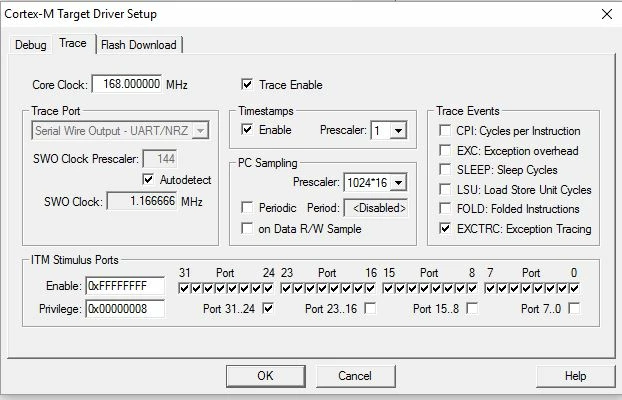622x400 pixels.
Task: Switch to the Debug tab
Action: [31, 45]
